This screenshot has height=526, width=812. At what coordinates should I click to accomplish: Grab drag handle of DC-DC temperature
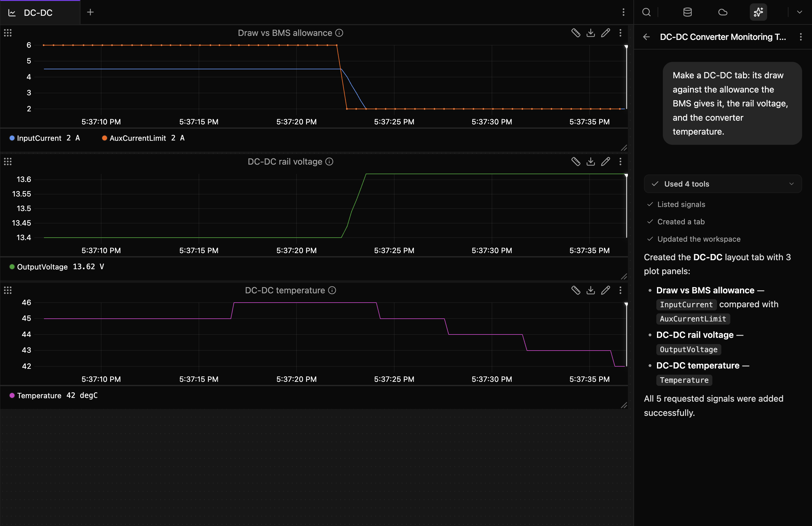coord(7,290)
